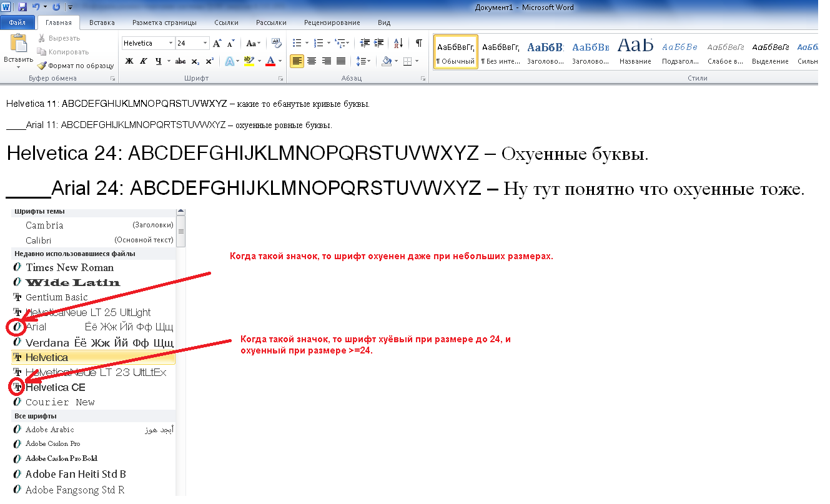
Task: Clear formatting with the eraser icon
Action: (277, 43)
